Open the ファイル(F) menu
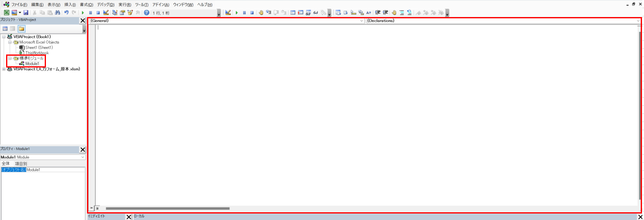 [x=19, y=4]
